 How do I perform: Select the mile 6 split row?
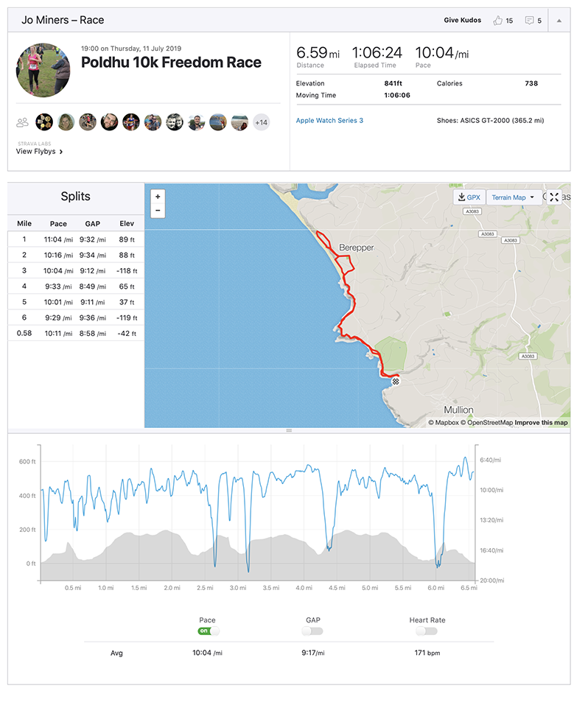[75, 318]
